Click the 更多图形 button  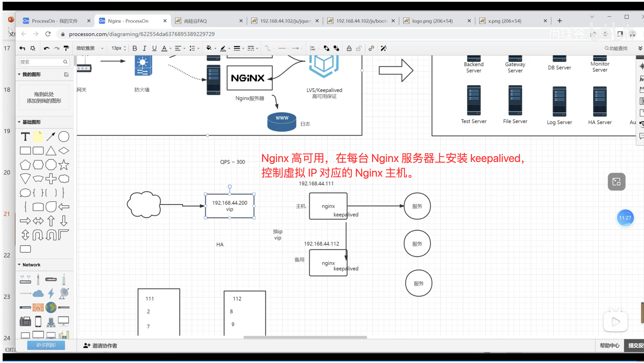(46, 345)
